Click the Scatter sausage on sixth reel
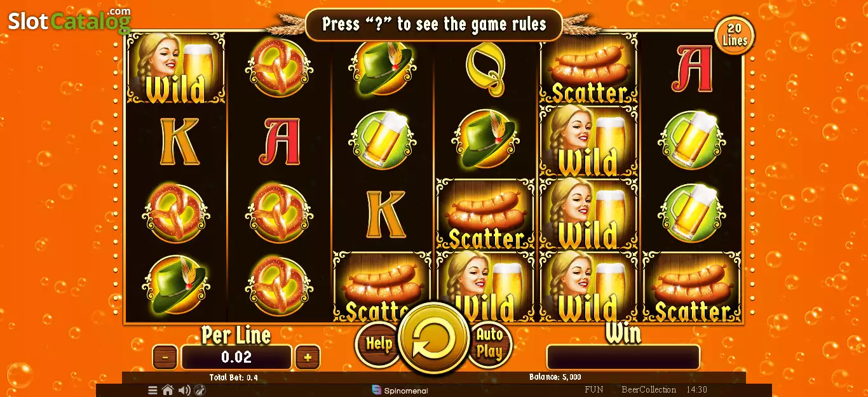 692,286
